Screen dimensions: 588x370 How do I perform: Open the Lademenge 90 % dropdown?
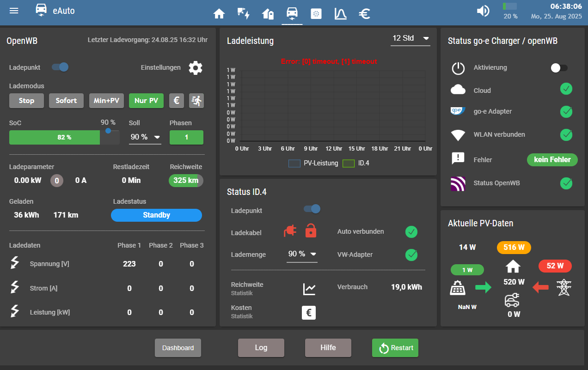click(302, 254)
